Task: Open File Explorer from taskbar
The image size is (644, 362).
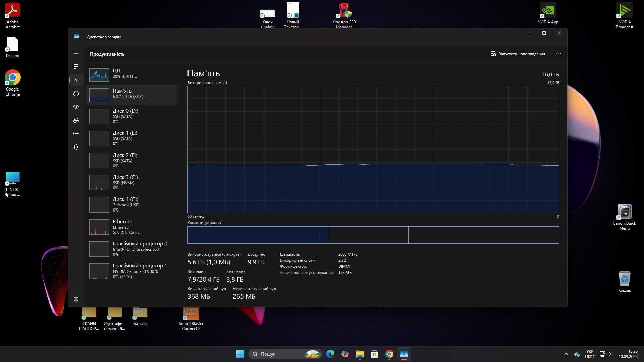Action: point(360,354)
